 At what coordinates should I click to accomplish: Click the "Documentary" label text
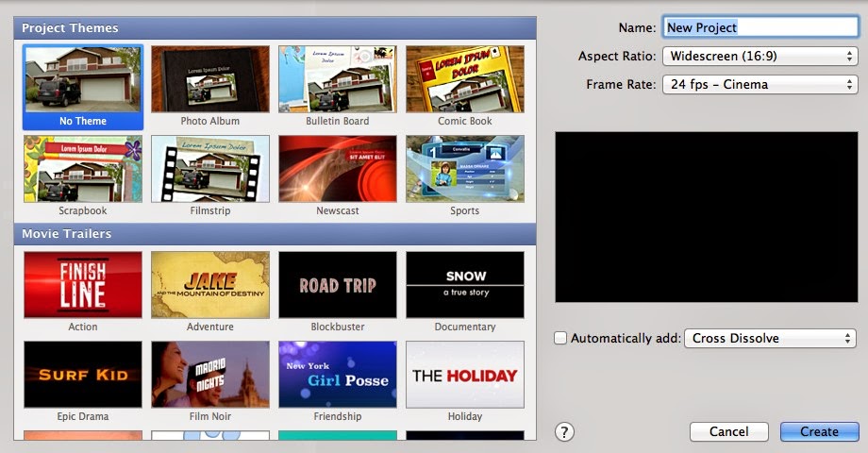pos(465,327)
